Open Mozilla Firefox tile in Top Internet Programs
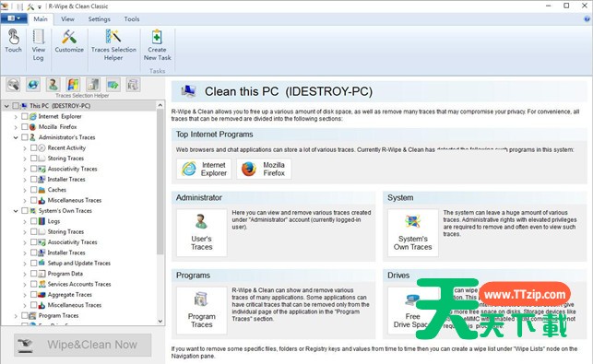The image size is (593, 364). tap(264, 169)
